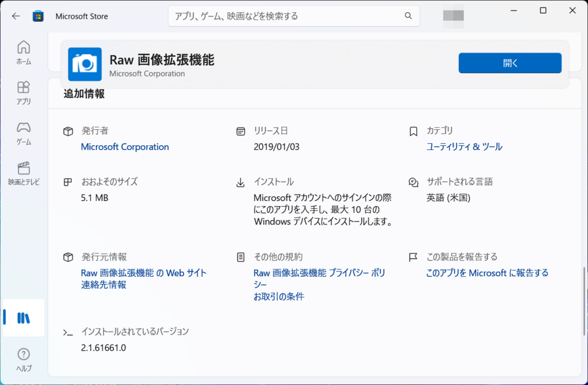588x385 pixels.
Task: Click the インストールされているバージョン label
Action: (x=135, y=332)
